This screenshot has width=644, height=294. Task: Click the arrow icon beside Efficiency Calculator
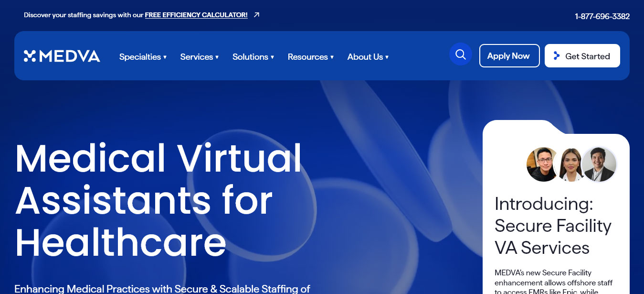[x=256, y=15]
